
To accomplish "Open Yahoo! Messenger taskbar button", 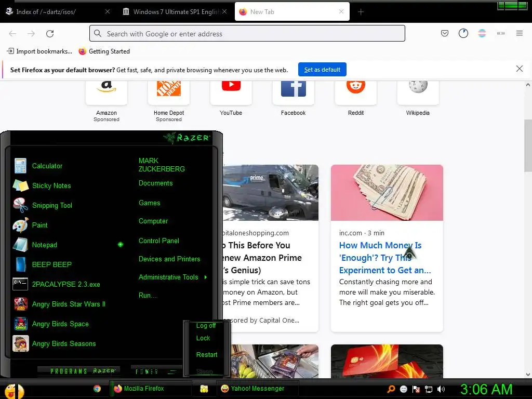I will coord(258,389).
